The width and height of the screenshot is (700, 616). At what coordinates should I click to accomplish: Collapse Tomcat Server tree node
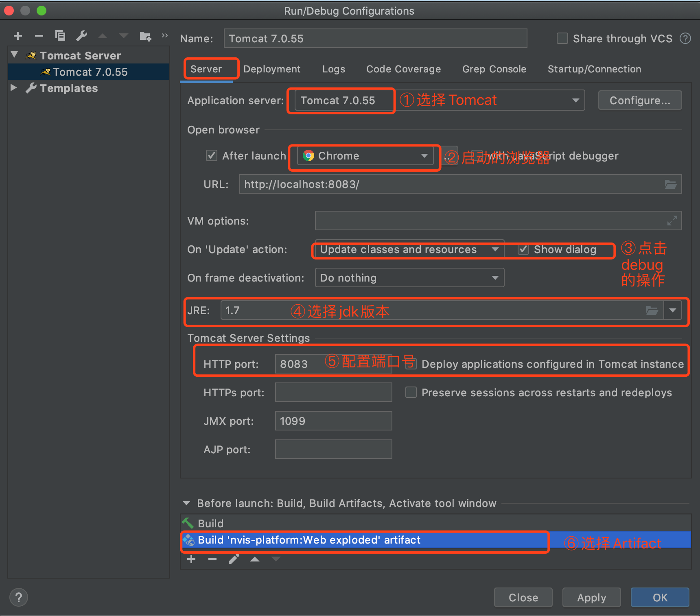coord(15,55)
